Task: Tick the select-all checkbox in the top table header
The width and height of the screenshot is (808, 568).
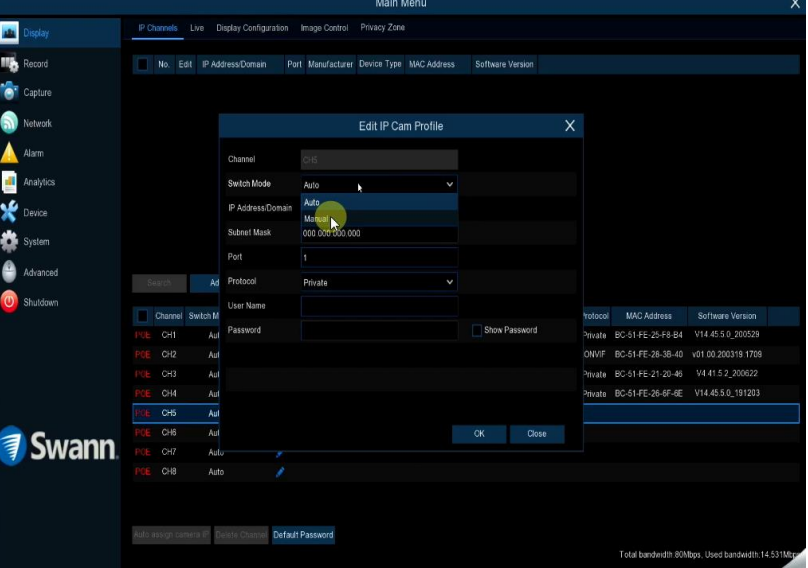Action: tap(142, 64)
